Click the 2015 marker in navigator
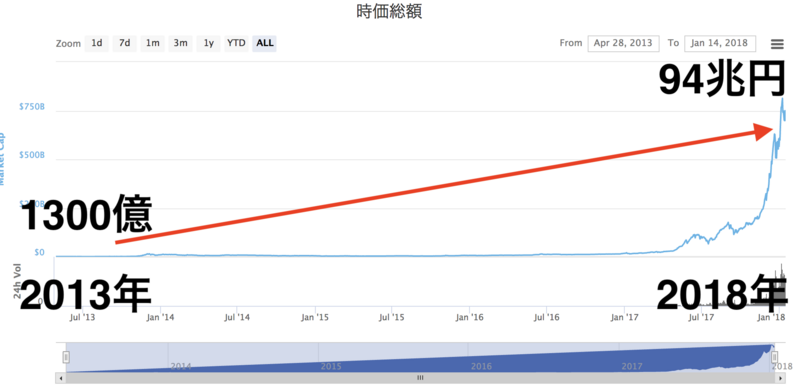Image resolution: width=800 pixels, height=392 pixels. [x=331, y=366]
